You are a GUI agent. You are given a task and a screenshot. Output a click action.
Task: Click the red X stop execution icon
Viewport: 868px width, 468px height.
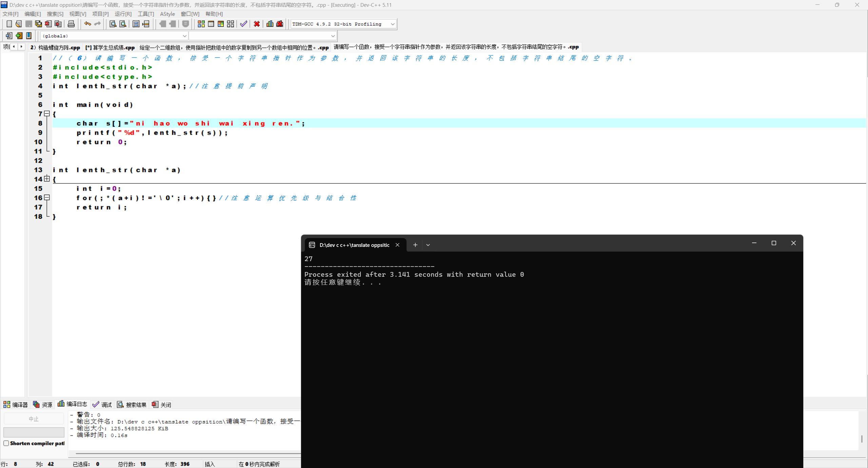pyautogui.click(x=257, y=24)
